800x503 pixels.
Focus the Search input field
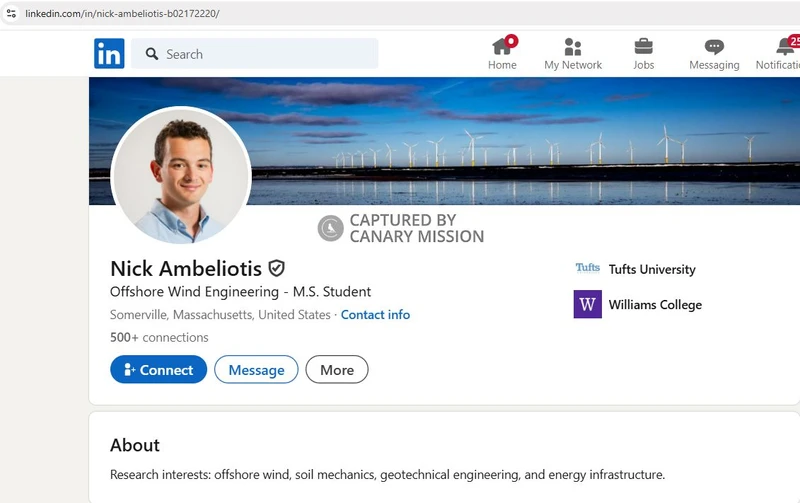(x=255, y=54)
